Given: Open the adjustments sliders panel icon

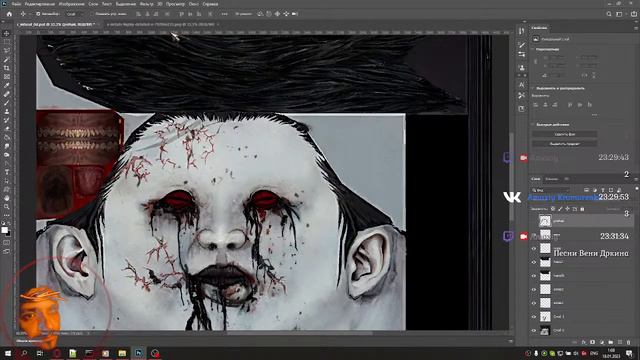Looking at the screenshot, I should point(522,54).
